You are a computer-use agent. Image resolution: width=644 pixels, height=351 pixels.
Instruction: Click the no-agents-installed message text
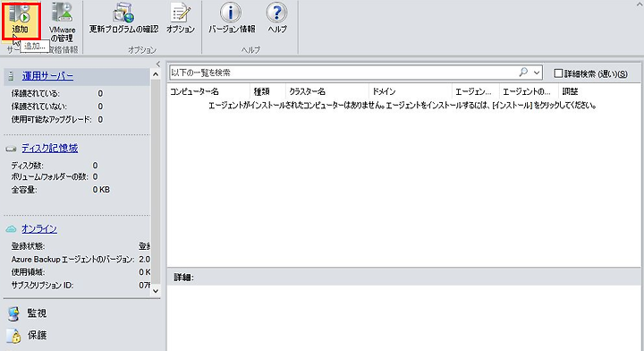pos(402,106)
